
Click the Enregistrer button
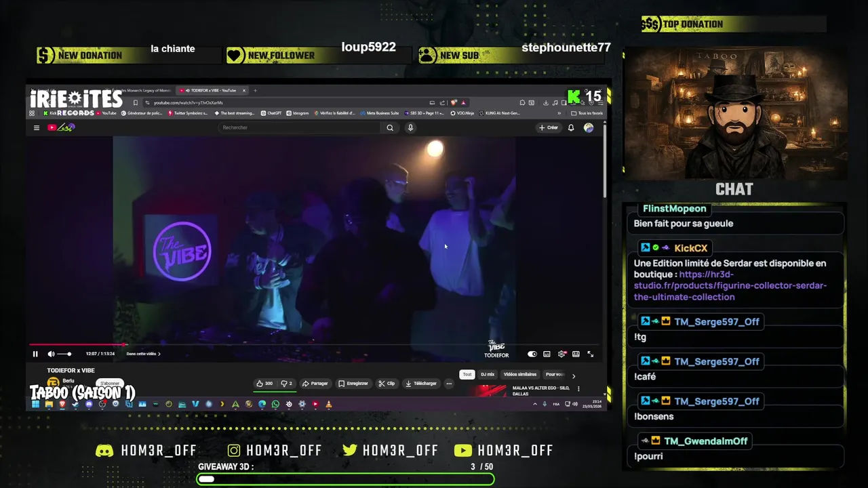click(x=353, y=384)
